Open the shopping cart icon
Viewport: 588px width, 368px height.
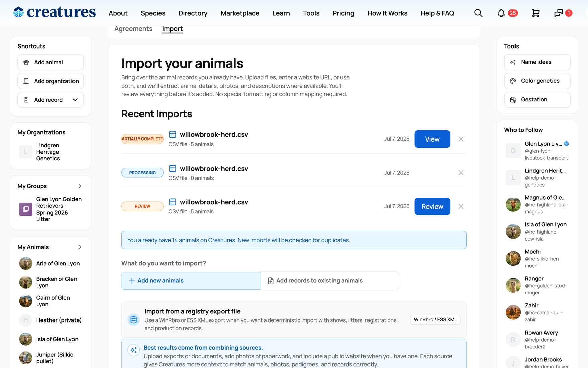tap(536, 13)
